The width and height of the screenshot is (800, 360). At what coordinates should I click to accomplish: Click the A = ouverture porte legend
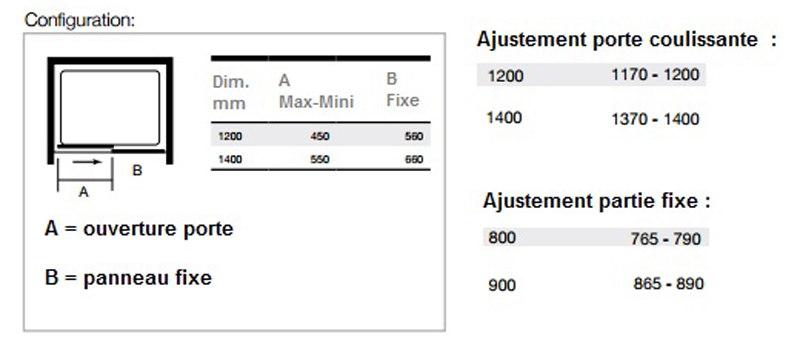pyautogui.click(x=139, y=228)
